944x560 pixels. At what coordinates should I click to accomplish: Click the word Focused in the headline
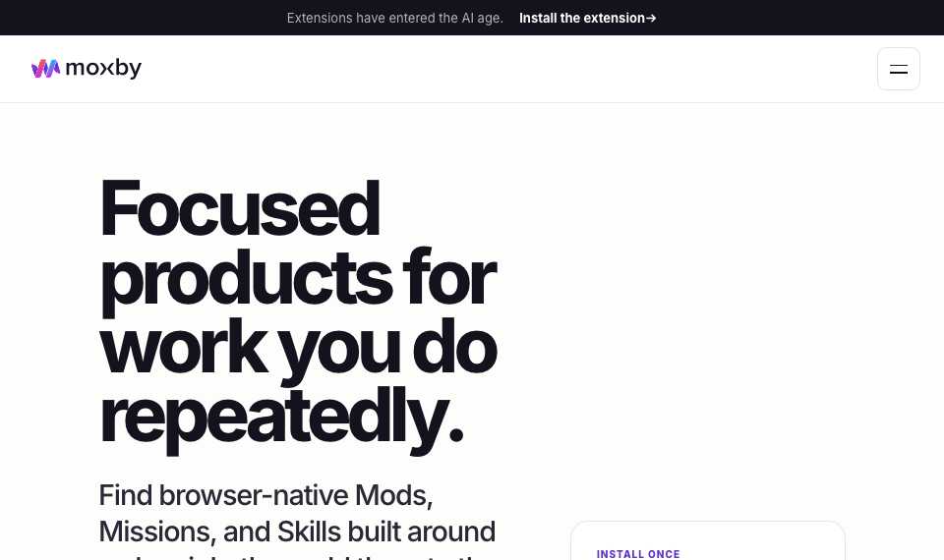[x=240, y=209]
